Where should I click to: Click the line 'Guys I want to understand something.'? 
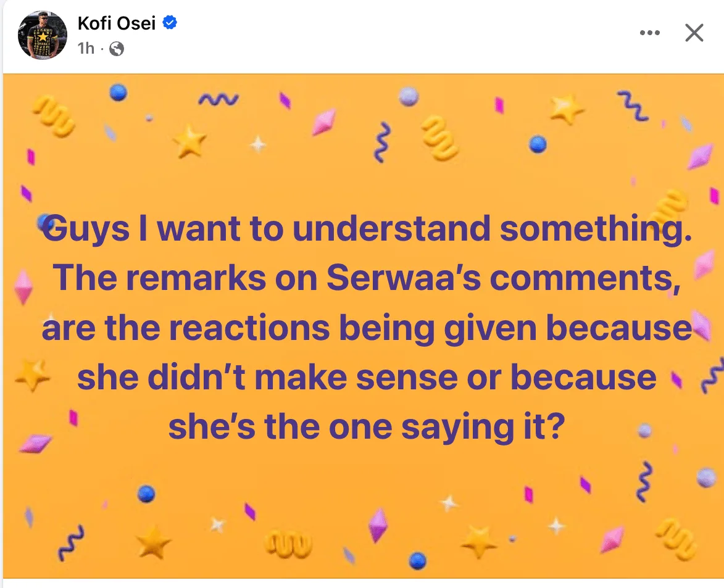click(x=367, y=228)
